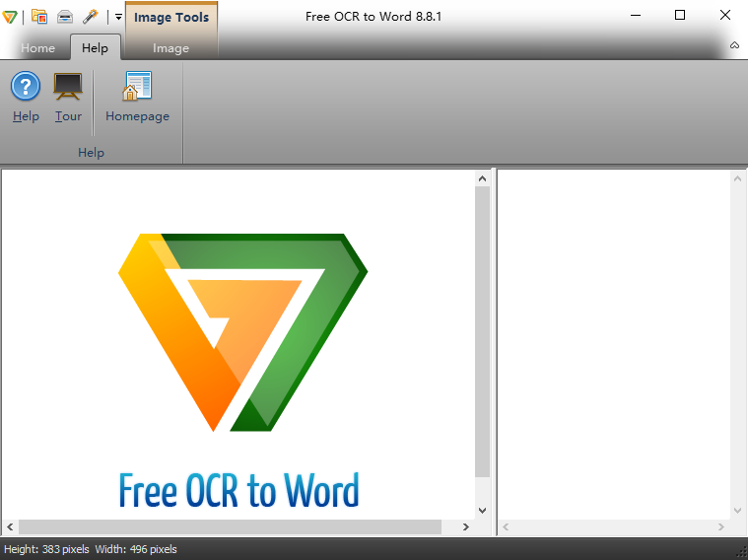
Task: Click the image pane horizontal scrollbar thumb
Action: [x=230, y=527]
